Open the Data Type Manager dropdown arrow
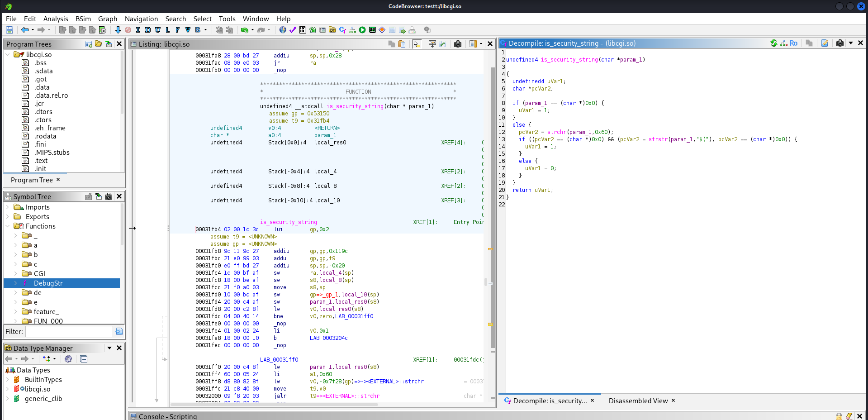 (x=109, y=348)
